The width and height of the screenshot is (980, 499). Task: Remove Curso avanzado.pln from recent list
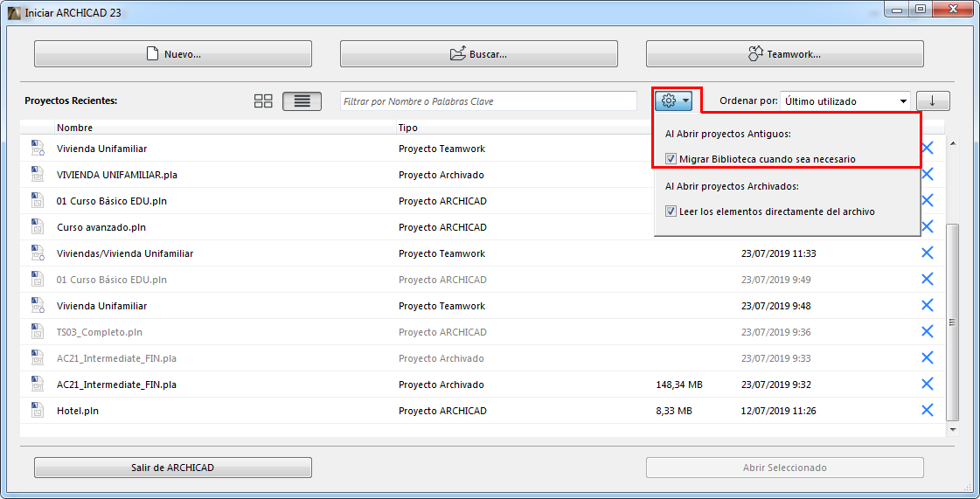pyautogui.click(x=928, y=226)
